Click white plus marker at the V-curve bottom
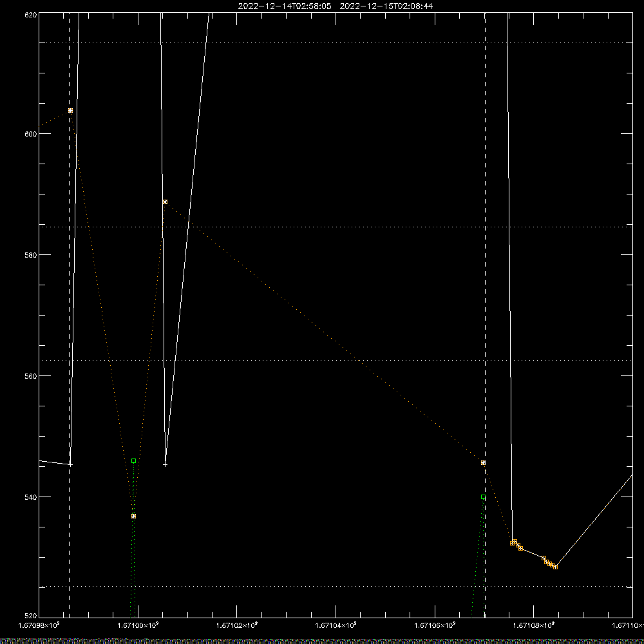The height and width of the screenshot is (644, 644). tap(165, 465)
